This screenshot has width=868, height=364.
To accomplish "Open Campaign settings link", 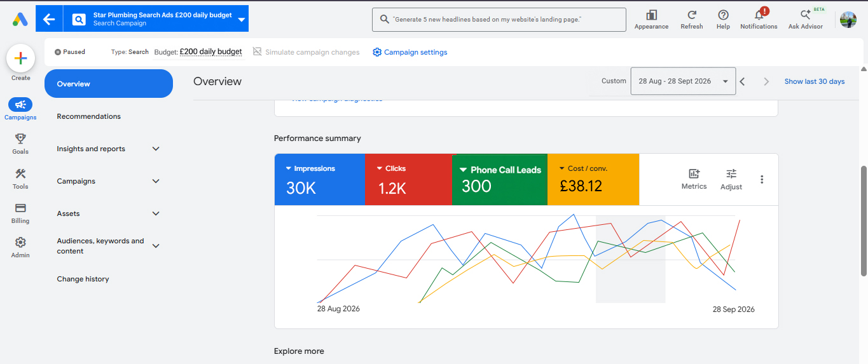I will (x=410, y=52).
